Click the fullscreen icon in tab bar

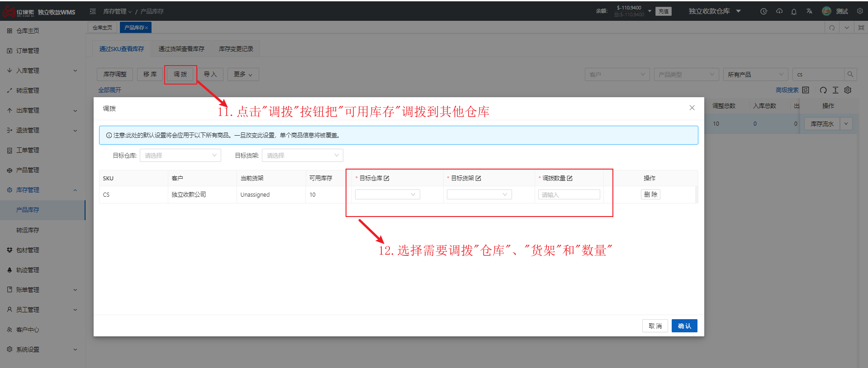click(861, 28)
